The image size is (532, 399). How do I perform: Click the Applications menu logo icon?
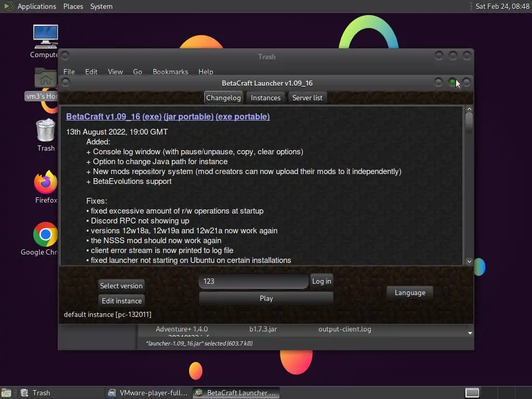(8, 6)
